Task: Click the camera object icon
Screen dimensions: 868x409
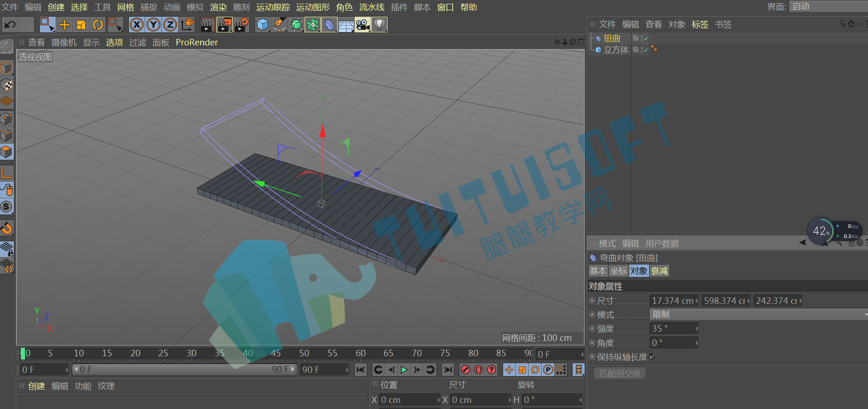Action: click(x=363, y=25)
